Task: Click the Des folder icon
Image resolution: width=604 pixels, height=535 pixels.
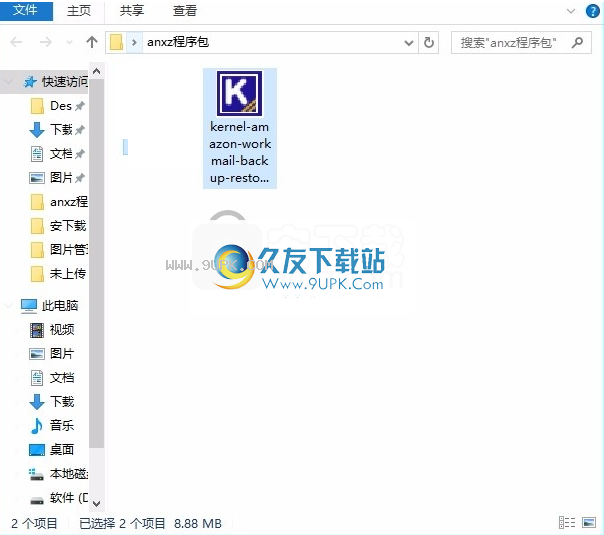Action: 37,106
